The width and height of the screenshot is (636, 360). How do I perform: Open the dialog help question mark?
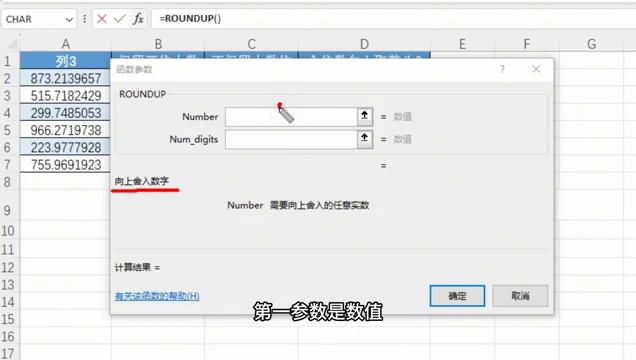pos(502,69)
